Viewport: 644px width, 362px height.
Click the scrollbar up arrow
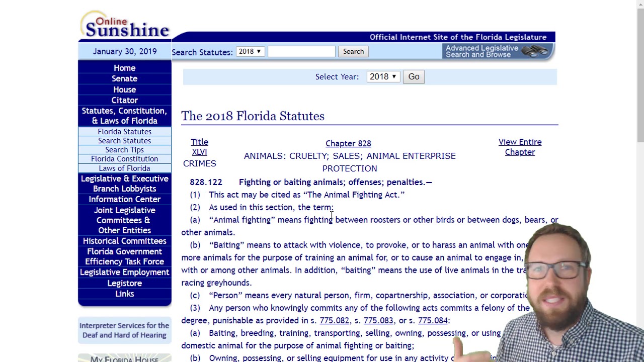click(x=640, y=4)
